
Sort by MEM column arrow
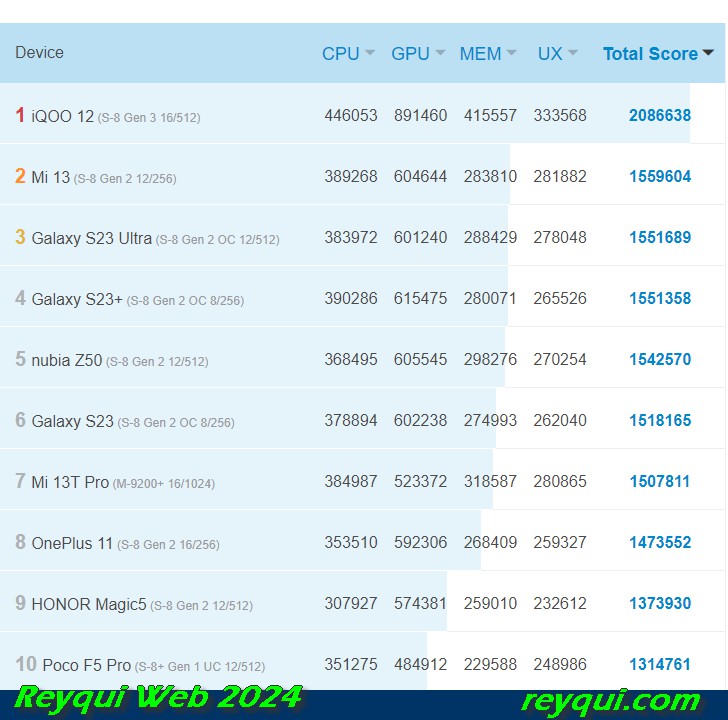511,53
